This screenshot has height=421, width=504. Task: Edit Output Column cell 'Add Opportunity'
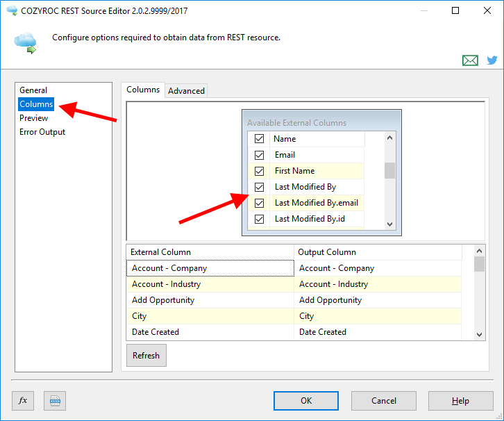click(378, 300)
